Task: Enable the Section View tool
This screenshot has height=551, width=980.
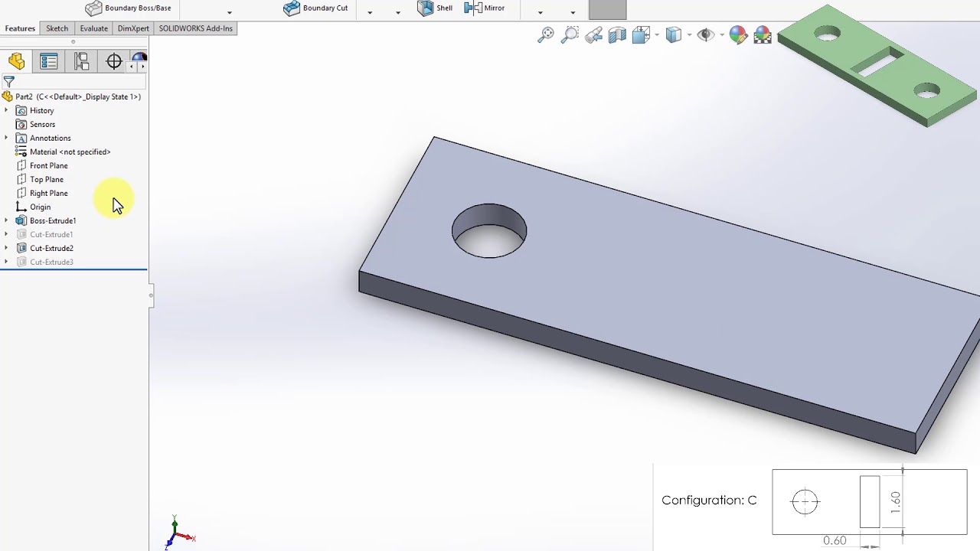Action: pos(617,35)
